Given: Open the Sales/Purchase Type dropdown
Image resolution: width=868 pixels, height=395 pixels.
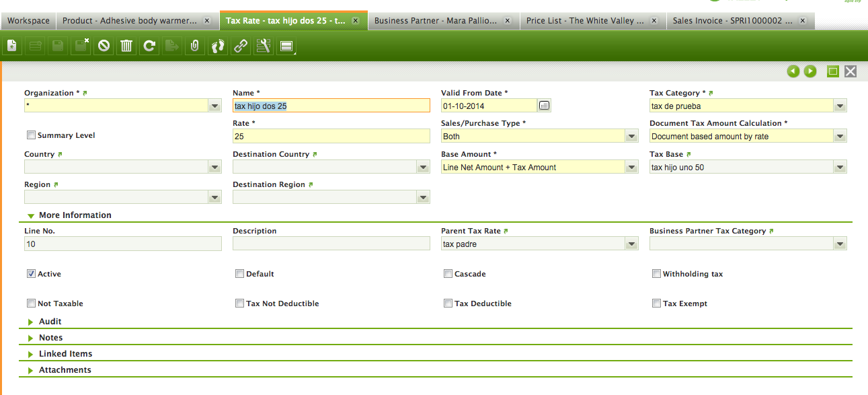Looking at the screenshot, I should click(631, 137).
